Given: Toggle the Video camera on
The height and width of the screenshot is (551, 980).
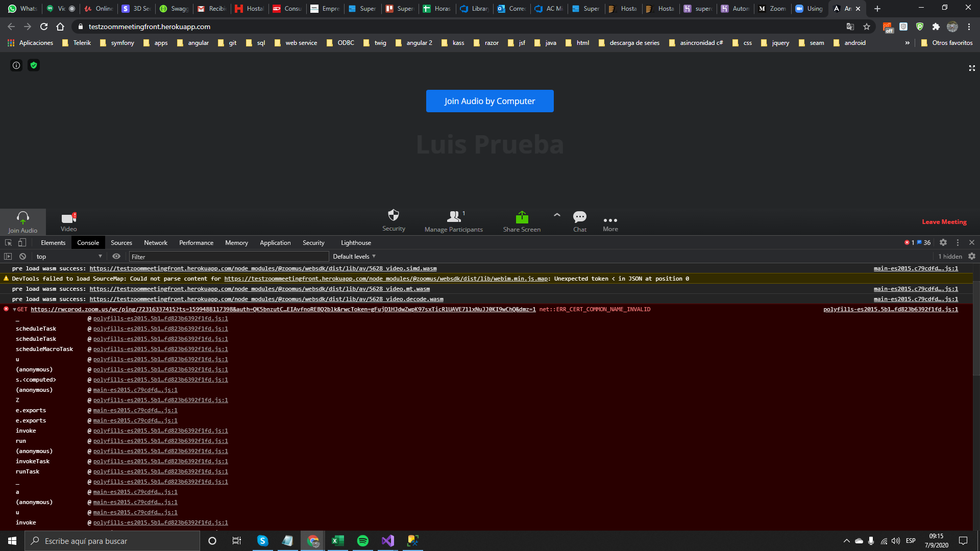Looking at the screenshot, I should pos(68,218).
